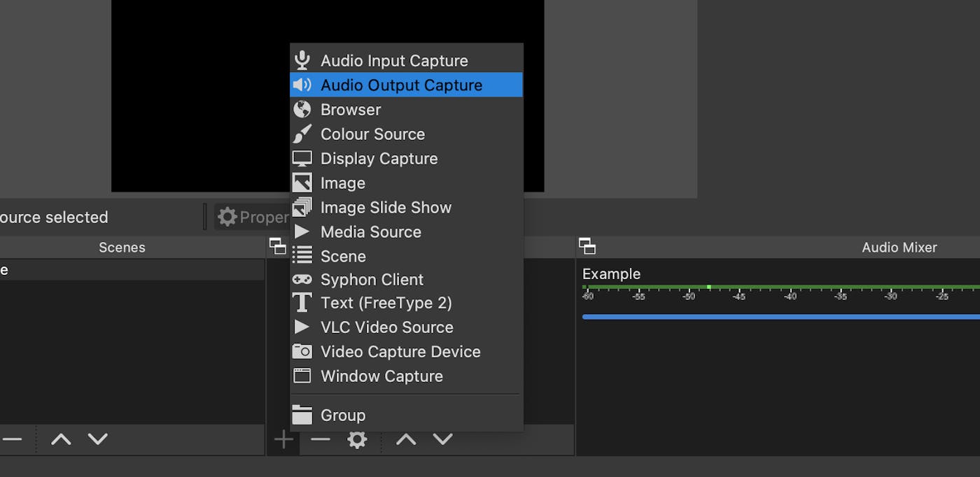Viewport: 980px width, 477px height.
Task: Click the speaker icon for Audio Output Capture
Action: 302,85
